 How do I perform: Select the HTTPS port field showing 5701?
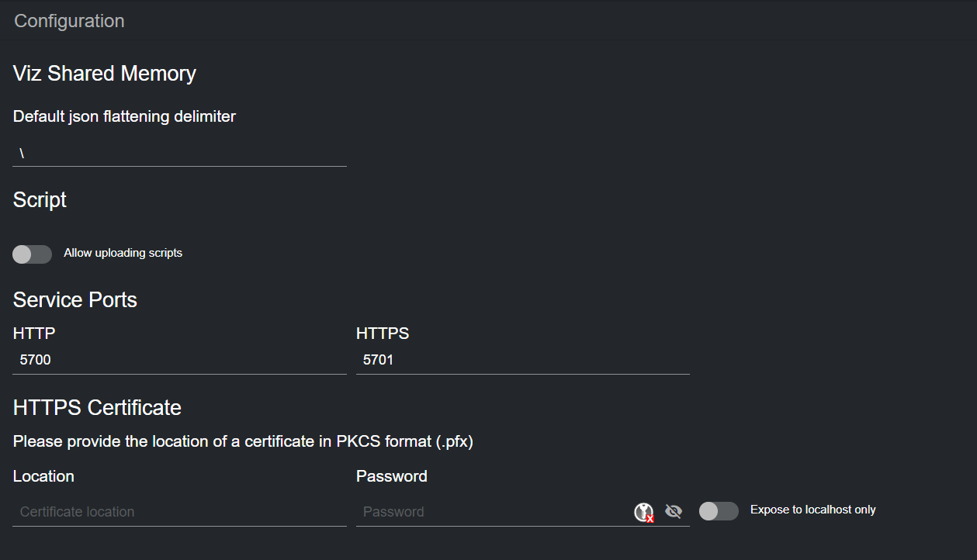click(522, 360)
